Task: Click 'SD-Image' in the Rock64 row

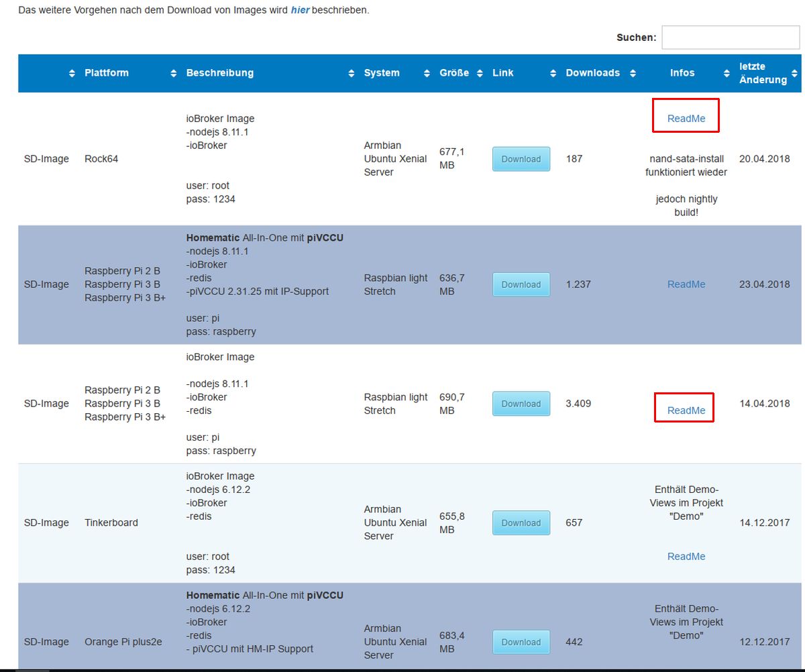Action: 46,159
